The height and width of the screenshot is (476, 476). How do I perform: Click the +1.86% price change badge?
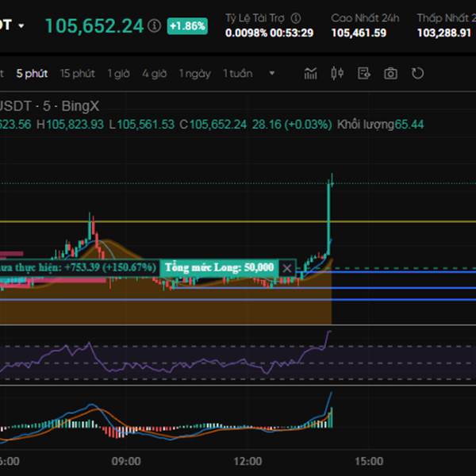pos(187,26)
